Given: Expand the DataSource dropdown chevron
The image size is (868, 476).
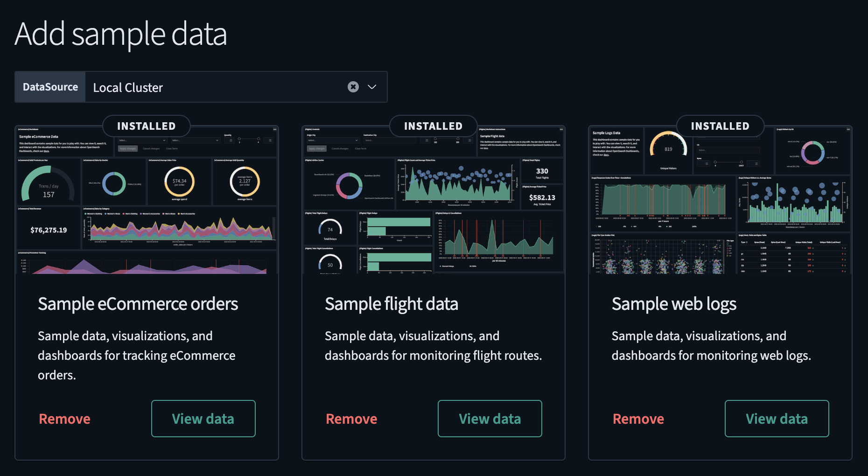Looking at the screenshot, I should (372, 87).
